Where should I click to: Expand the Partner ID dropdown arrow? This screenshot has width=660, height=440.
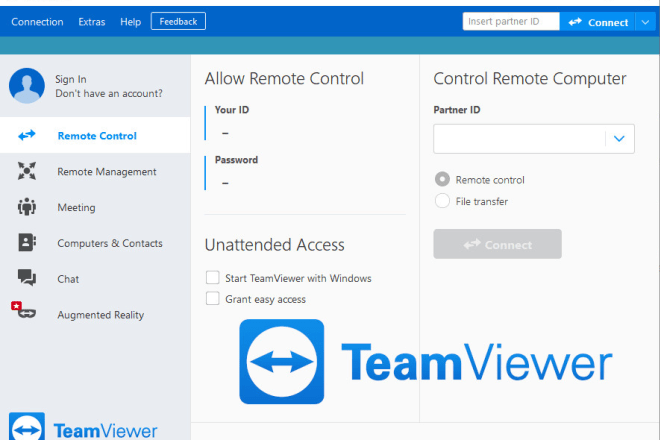619,139
